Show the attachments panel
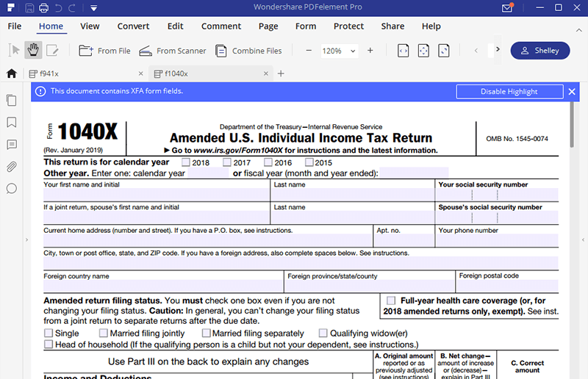Screen dimensions: 588x379 pos(12,167)
